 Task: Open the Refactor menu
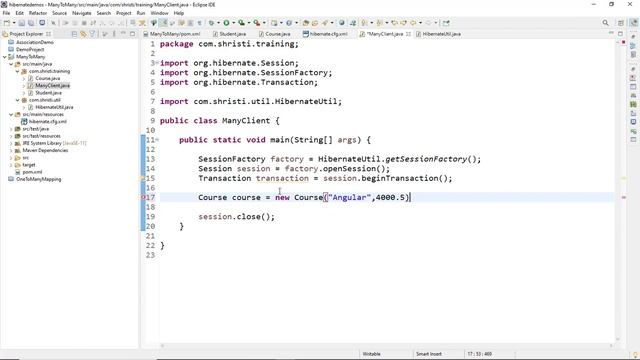pyautogui.click(x=38, y=13)
